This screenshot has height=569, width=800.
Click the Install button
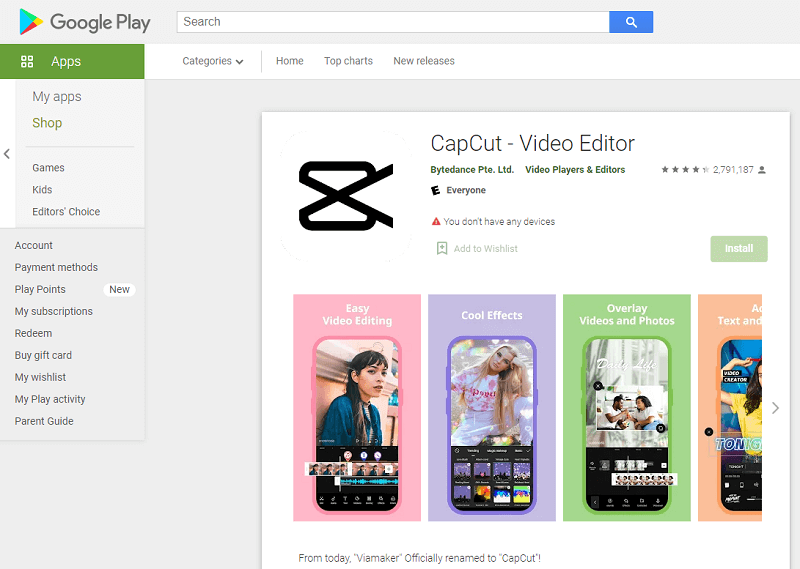[739, 249]
